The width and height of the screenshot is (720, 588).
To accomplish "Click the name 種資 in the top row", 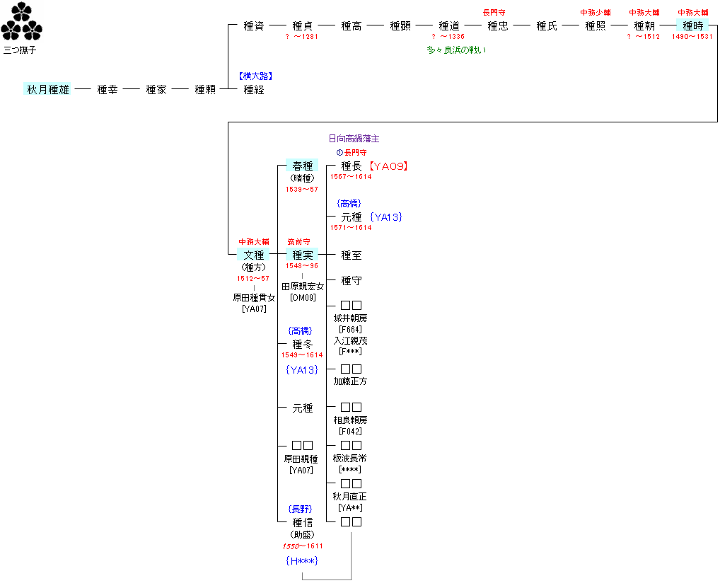I will pos(253,26).
